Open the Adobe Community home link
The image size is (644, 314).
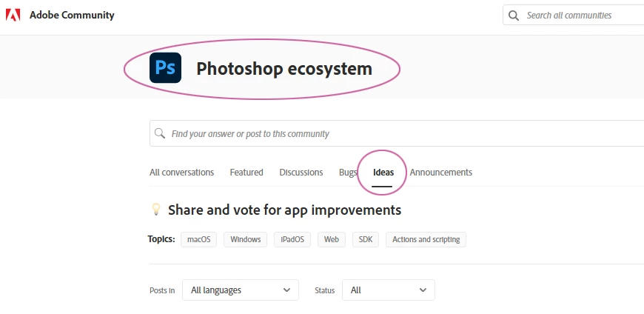coord(72,16)
